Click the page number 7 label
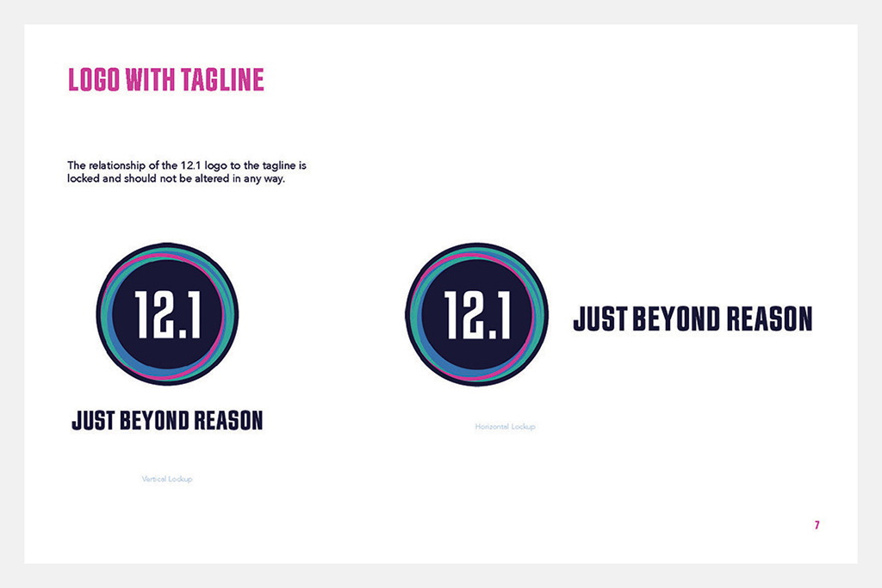This screenshot has width=882, height=588. [816, 523]
